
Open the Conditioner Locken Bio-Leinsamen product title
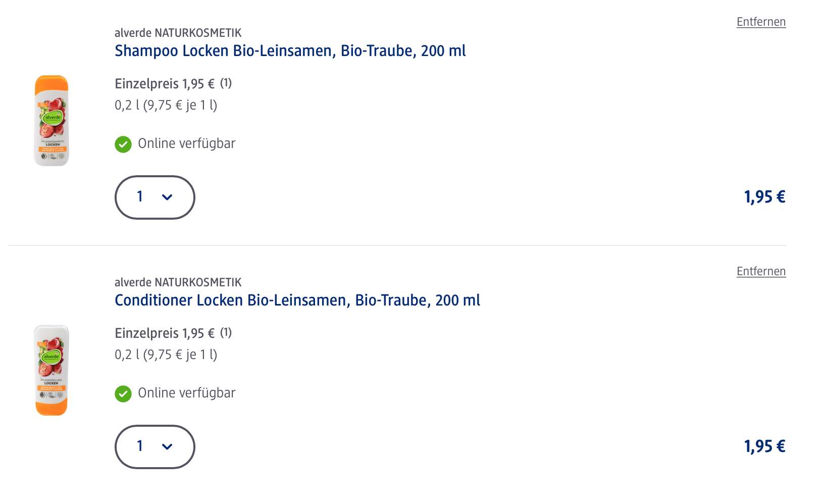click(x=297, y=300)
